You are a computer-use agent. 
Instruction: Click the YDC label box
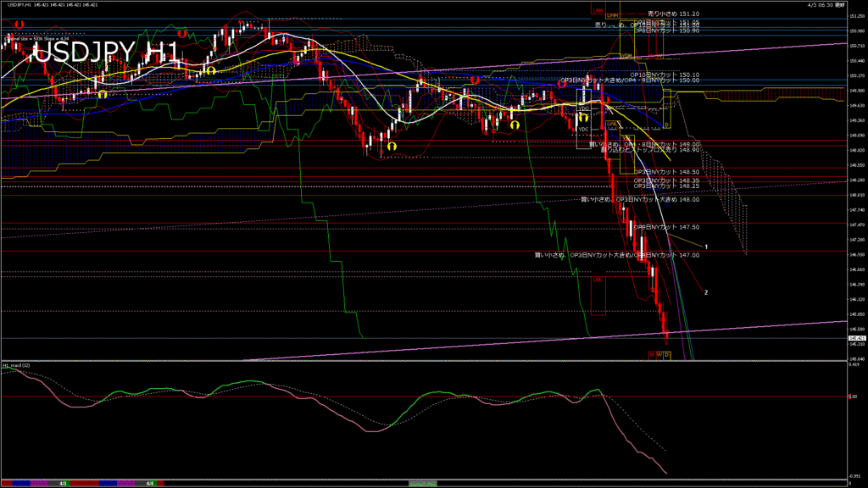[583, 129]
